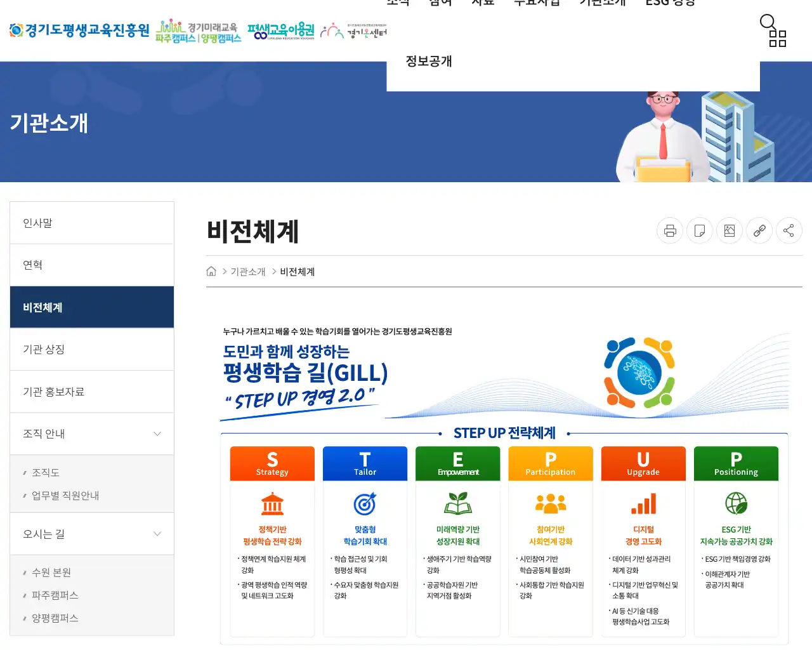Click the page note icon beside print
Viewport: 812px width, 650px height.
coord(700,230)
